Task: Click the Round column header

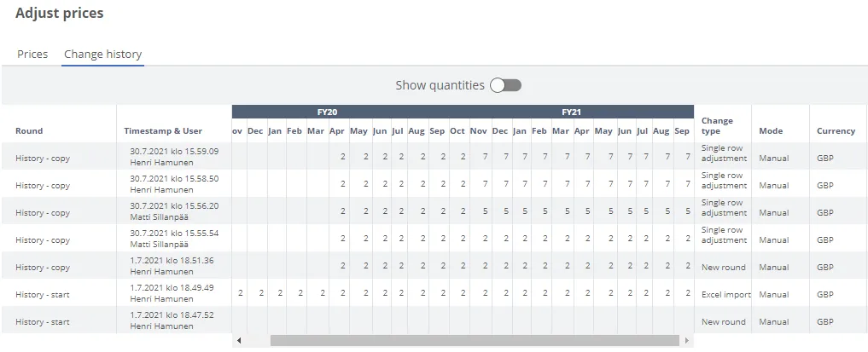Action: (x=29, y=131)
